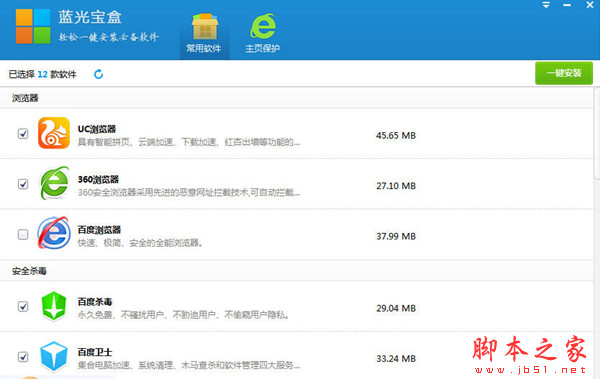This screenshot has width=600, height=381.
Task: Close the 蓝光宝盒 window
Action: click(590, 5)
